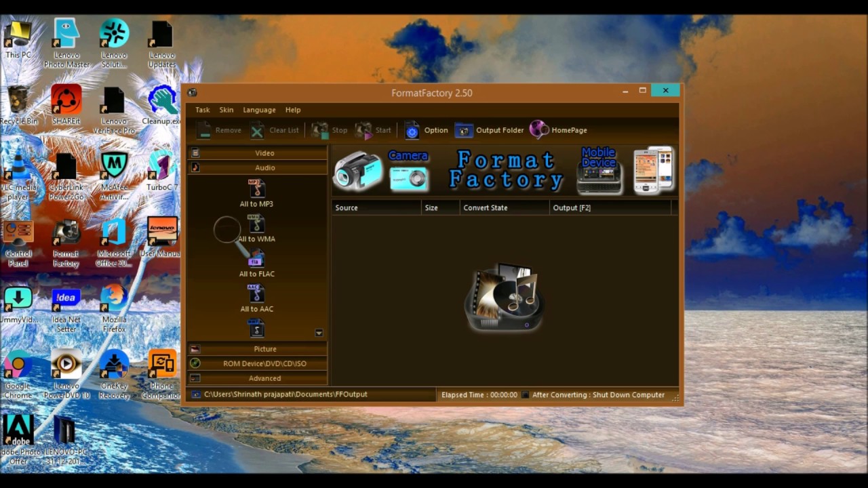Clear the task list with Clear List

point(275,130)
